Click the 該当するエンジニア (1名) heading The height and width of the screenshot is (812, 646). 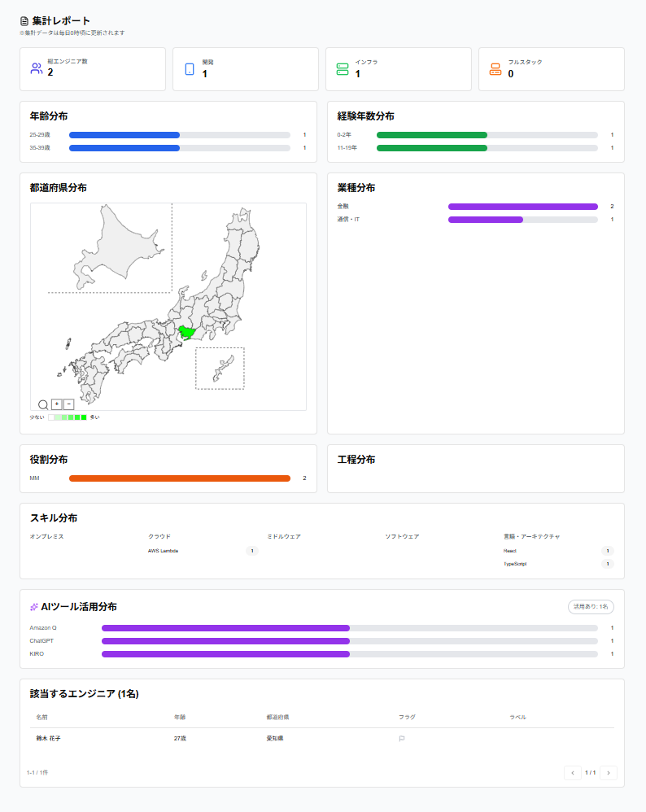(x=84, y=694)
